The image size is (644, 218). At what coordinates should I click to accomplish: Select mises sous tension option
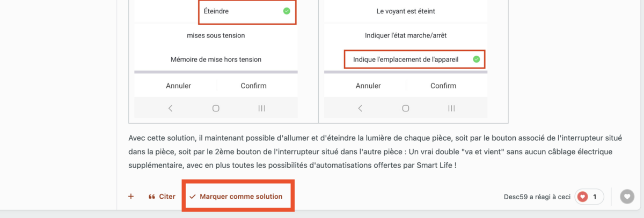click(x=216, y=35)
